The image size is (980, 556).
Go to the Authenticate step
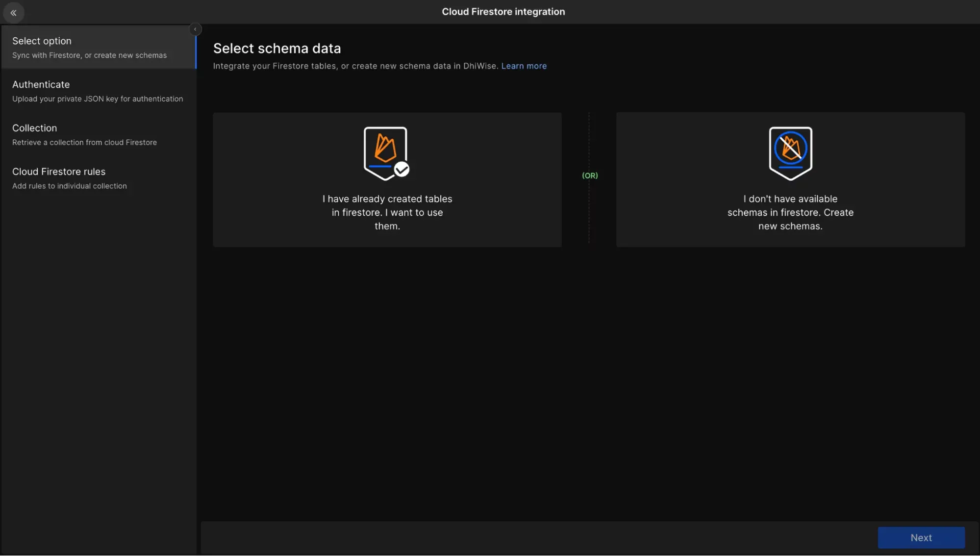[x=41, y=85]
